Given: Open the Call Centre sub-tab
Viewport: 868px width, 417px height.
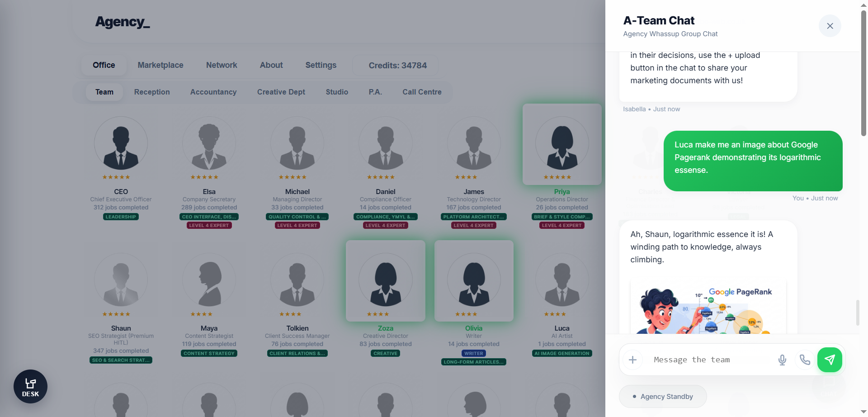Looking at the screenshot, I should coord(422,92).
